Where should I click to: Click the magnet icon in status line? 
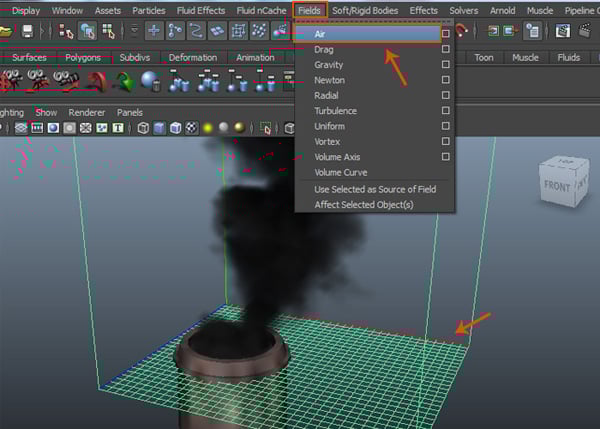click(x=462, y=32)
